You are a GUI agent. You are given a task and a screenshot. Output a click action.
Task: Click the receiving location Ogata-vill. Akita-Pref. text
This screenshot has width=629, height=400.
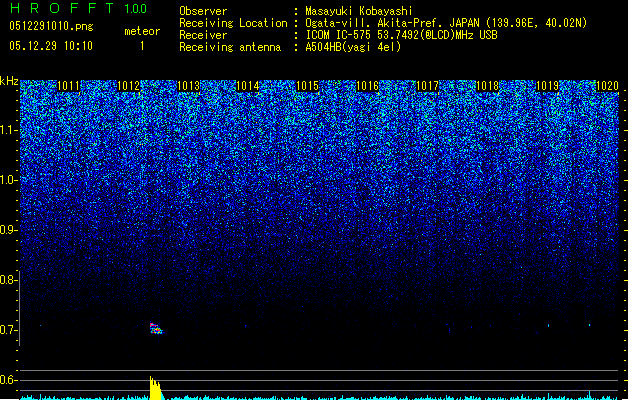(x=395, y=23)
